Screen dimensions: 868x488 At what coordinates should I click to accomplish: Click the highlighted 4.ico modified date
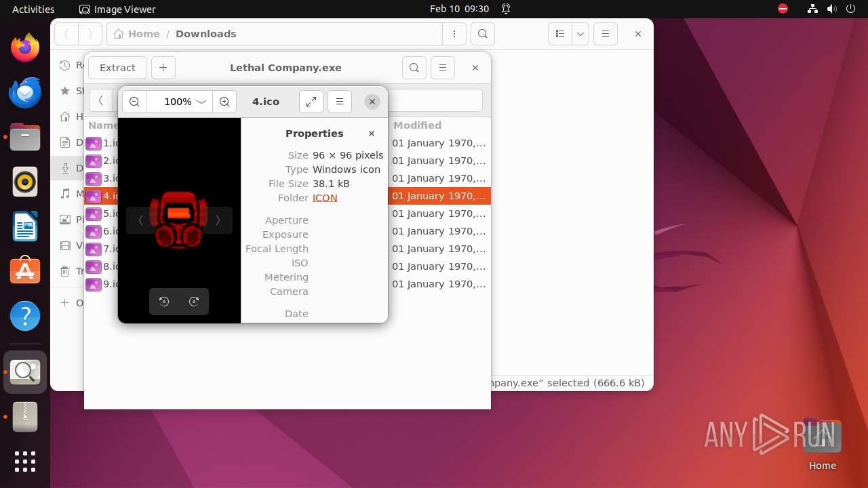[x=439, y=196]
